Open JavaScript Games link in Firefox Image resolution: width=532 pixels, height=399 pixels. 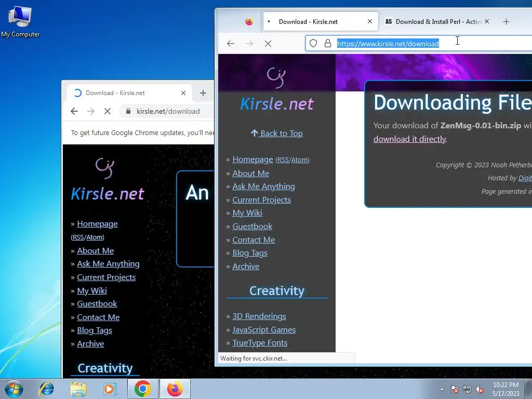pyautogui.click(x=264, y=330)
